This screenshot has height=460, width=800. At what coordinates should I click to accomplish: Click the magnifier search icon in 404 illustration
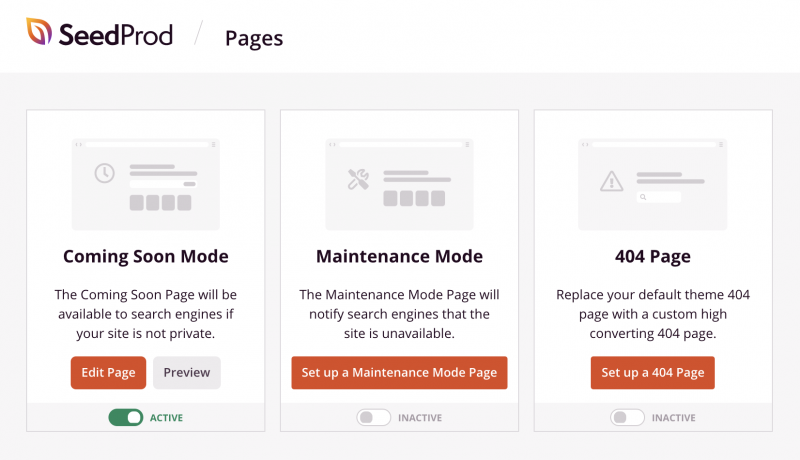(x=643, y=198)
